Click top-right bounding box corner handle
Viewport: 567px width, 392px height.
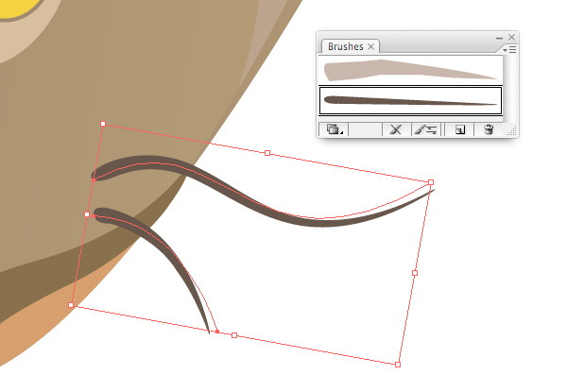pyautogui.click(x=431, y=182)
